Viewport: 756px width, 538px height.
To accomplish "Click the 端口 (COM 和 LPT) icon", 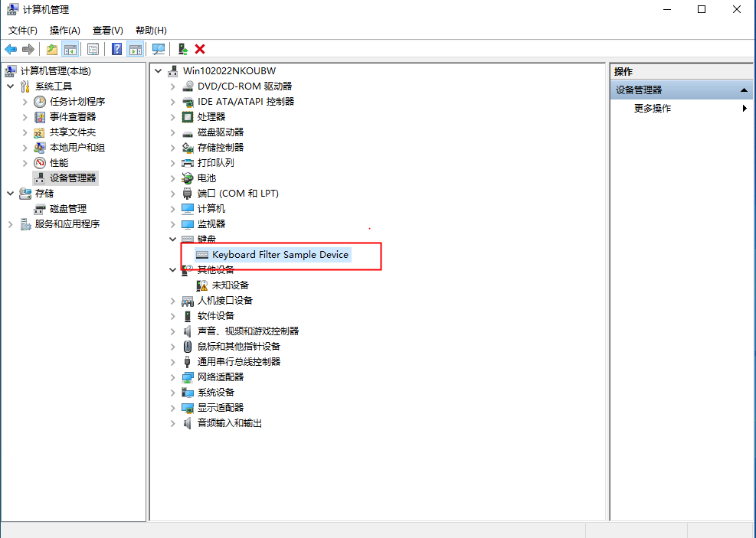I will (x=188, y=194).
